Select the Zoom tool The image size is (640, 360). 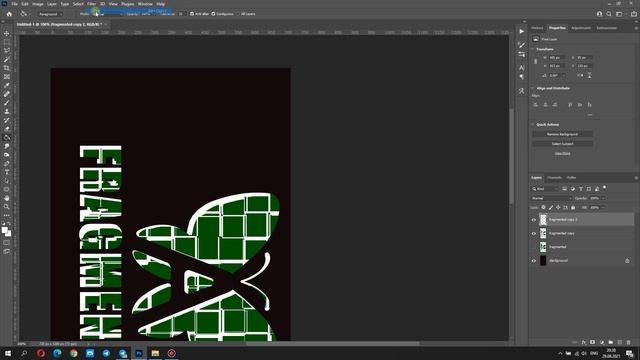pos(7,207)
